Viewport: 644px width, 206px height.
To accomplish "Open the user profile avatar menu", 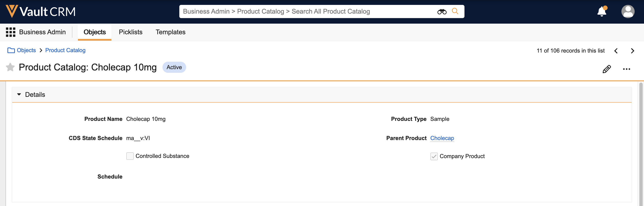I will coord(628,11).
